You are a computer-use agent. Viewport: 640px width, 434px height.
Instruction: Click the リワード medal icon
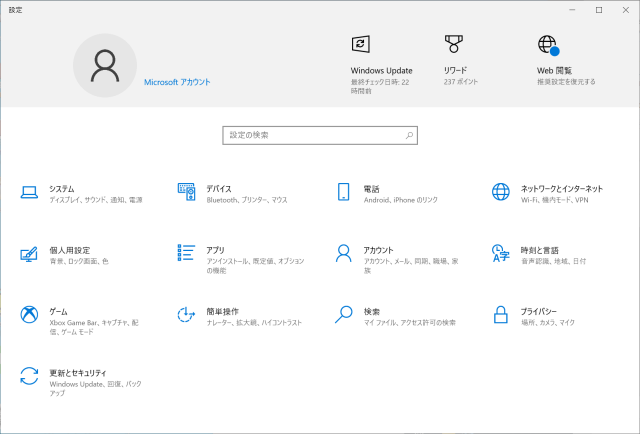click(x=454, y=44)
